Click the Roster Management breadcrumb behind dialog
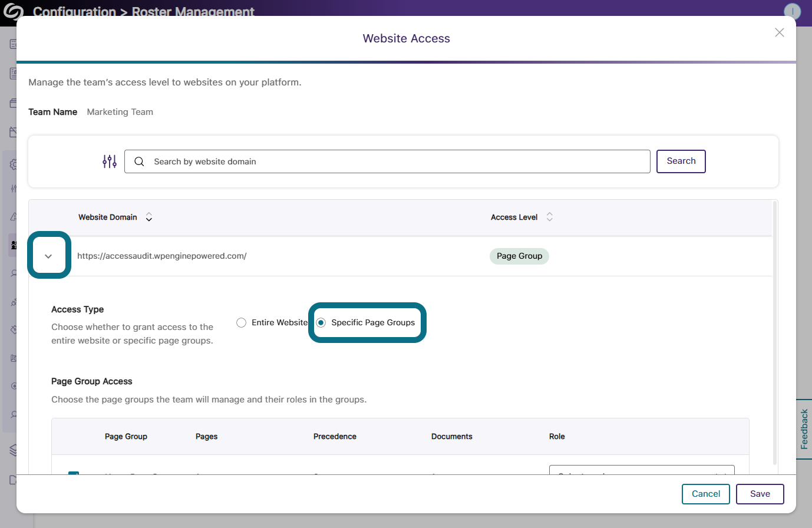Image resolution: width=812 pixels, height=528 pixels. [x=193, y=11]
